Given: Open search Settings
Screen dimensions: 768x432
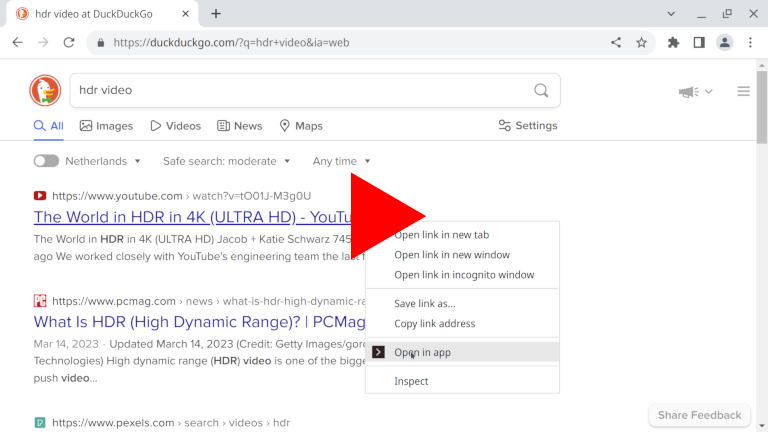Looking at the screenshot, I should pos(528,126).
